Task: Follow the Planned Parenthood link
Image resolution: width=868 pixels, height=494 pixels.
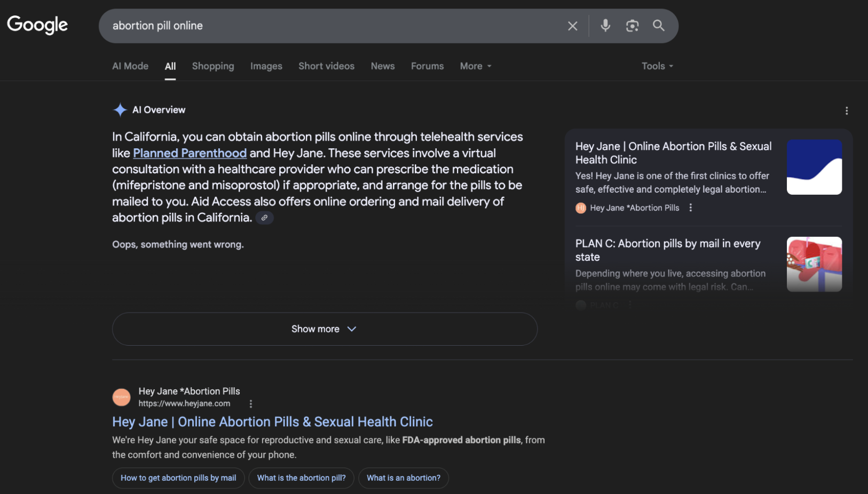Action: (x=190, y=153)
